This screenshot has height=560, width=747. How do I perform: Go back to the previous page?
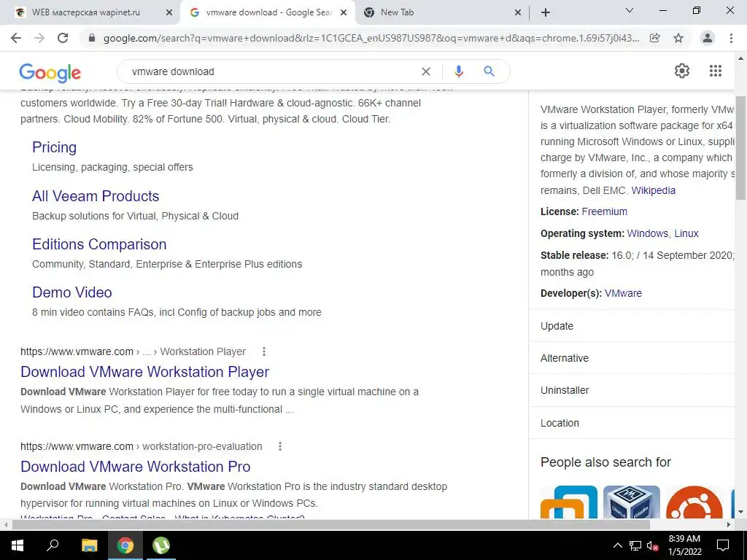click(16, 38)
